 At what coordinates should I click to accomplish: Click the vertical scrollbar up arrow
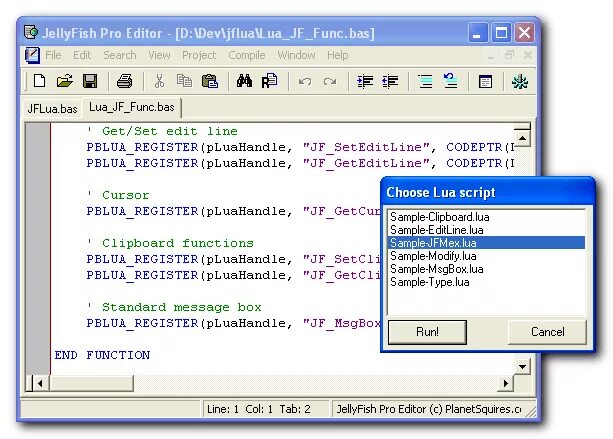(x=522, y=138)
